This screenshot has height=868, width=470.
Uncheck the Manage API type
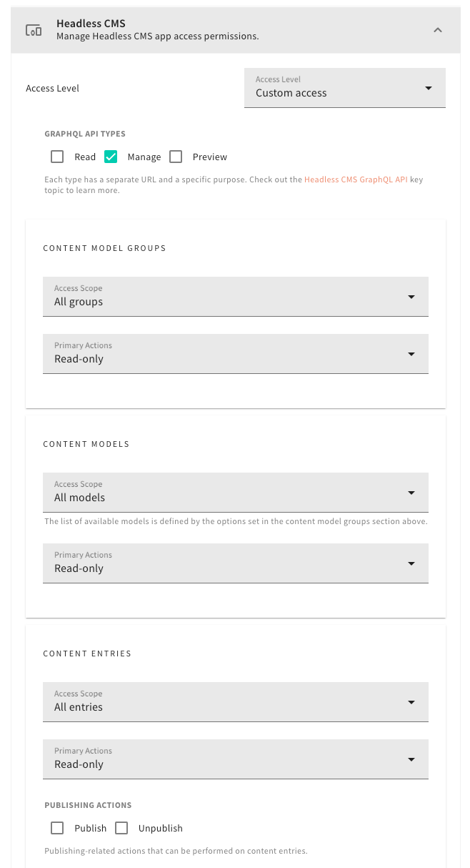click(x=111, y=156)
